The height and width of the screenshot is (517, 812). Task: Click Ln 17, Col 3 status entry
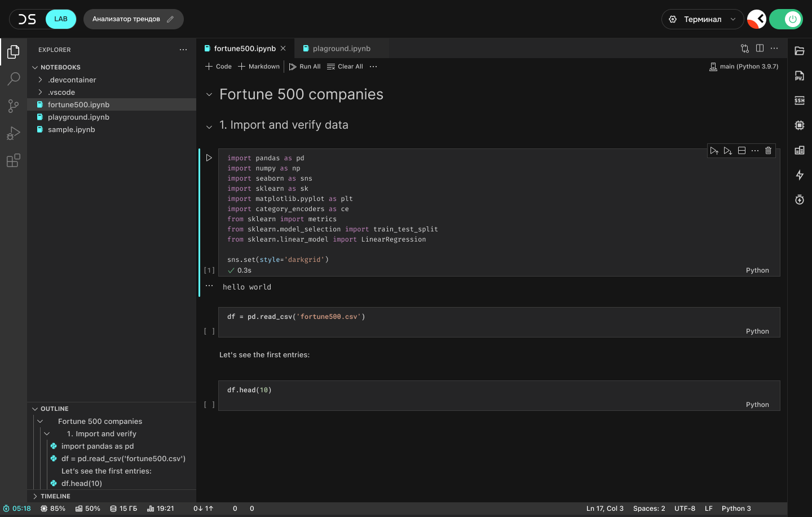pos(605,509)
